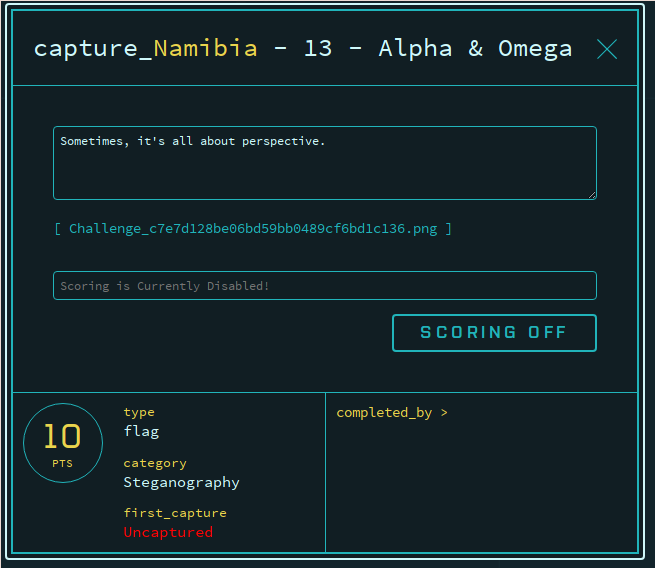Click the SCORING OFF button
This screenshot has width=655, height=568.
pyautogui.click(x=494, y=333)
